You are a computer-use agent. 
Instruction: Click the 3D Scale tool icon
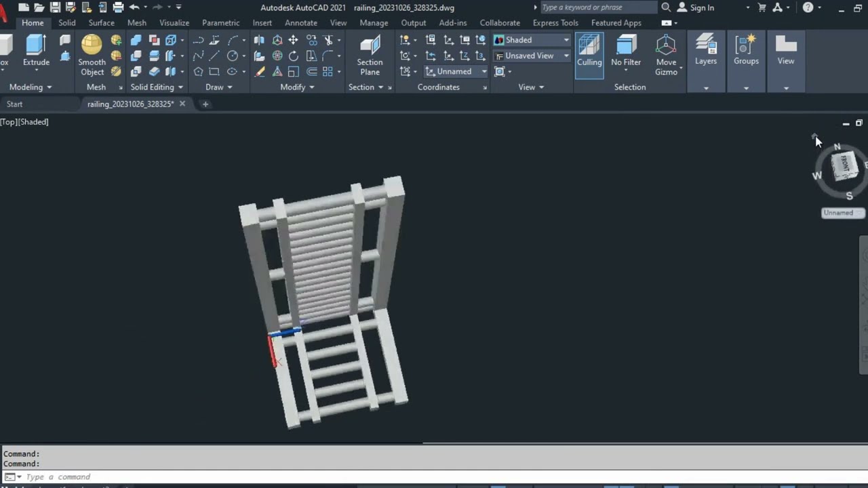[x=277, y=71]
